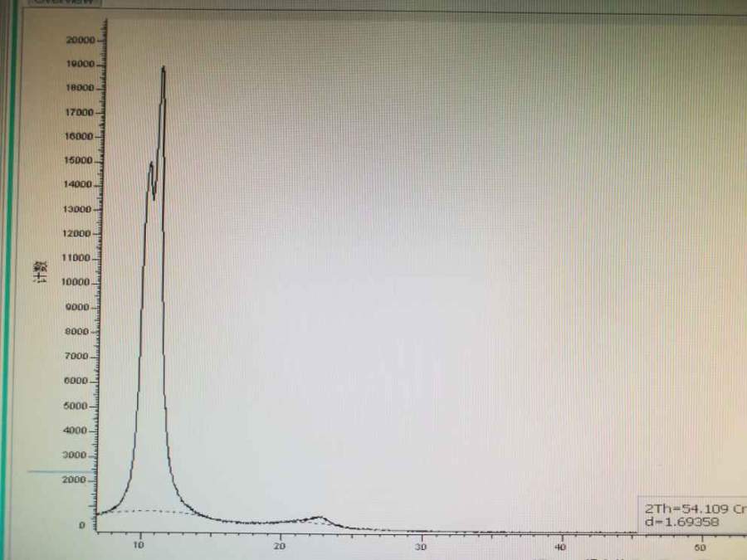The image size is (747, 560).
Task: Click the 40 tick label on the x-axis
Action: 561,548
